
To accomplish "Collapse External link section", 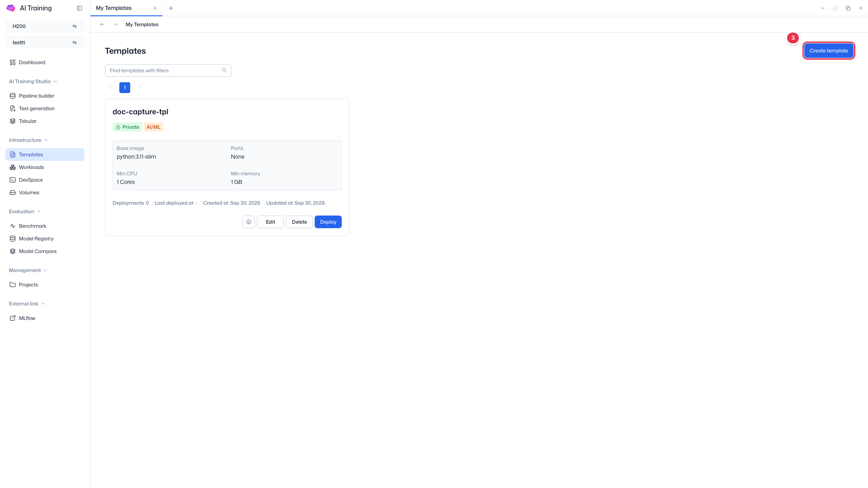I will (x=27, y=304).
